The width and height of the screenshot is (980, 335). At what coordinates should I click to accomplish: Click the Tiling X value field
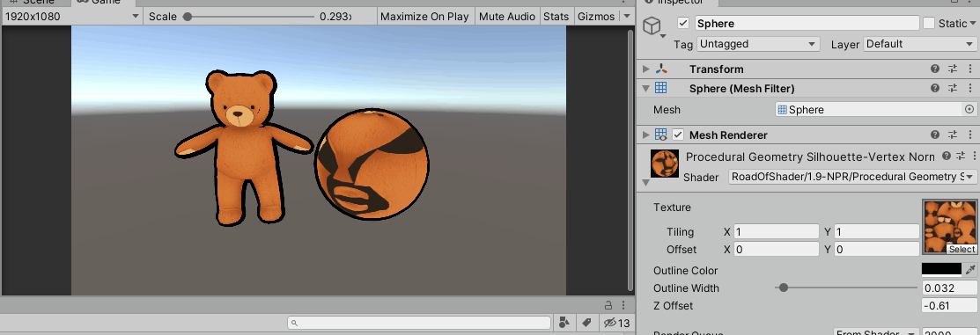pyautogui.click(x=777, y=231)
